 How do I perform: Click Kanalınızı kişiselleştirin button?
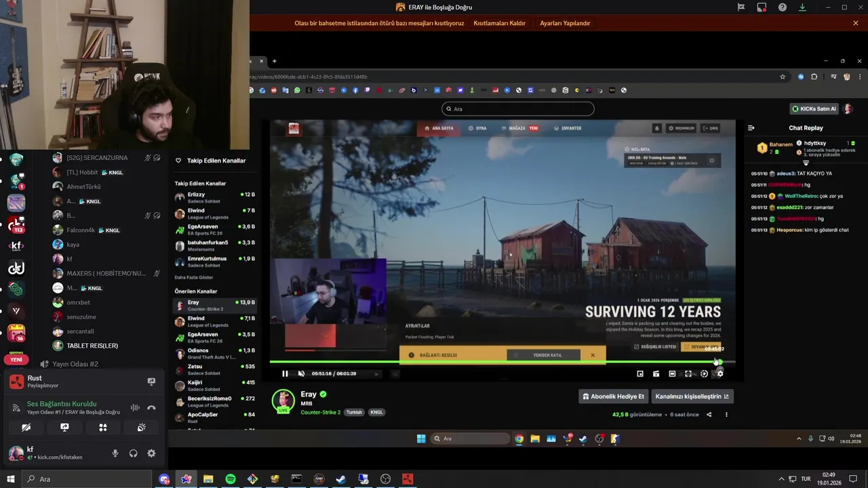(x=692, y=396)
